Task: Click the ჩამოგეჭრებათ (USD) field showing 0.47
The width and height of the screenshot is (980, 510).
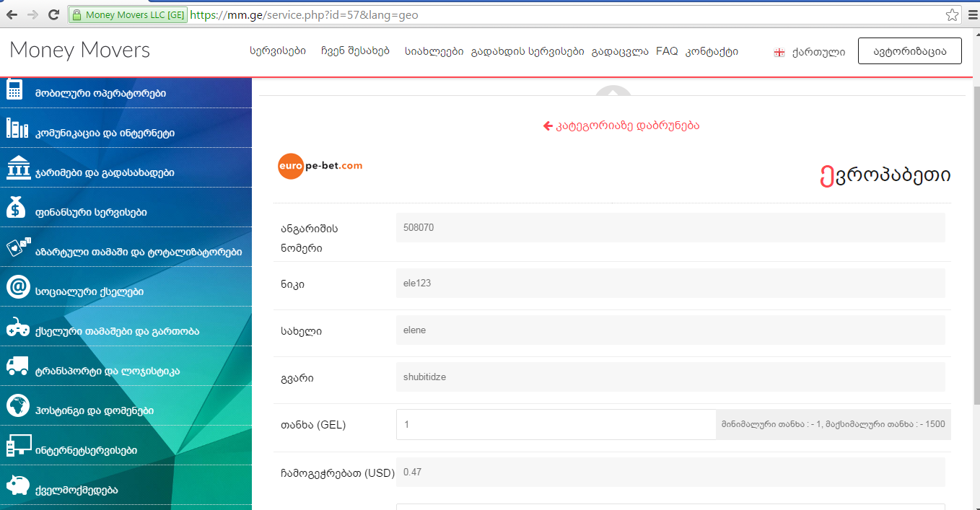Action: 670,472
